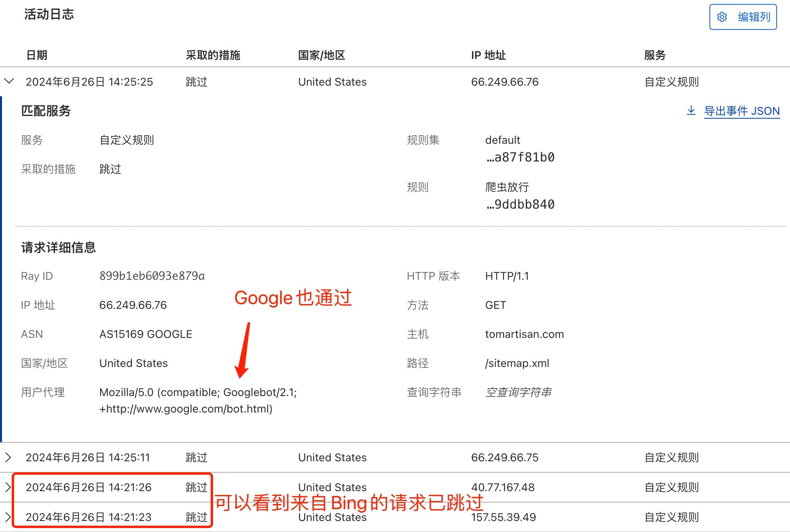Screen dimensions: 790x532
Task: Click the Ray ID value 899b1eb6093e879a
Action: click(x=152, y=276)
